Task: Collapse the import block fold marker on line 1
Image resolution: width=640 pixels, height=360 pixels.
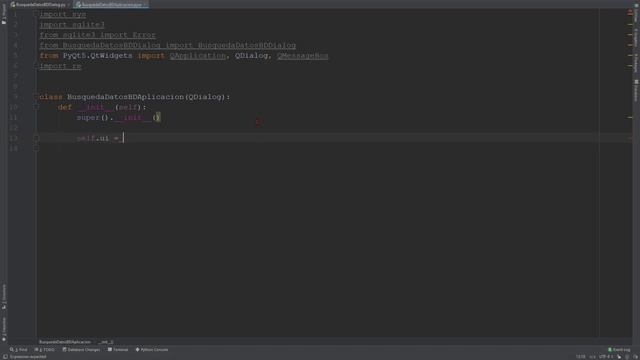Action: pos(36,14)
